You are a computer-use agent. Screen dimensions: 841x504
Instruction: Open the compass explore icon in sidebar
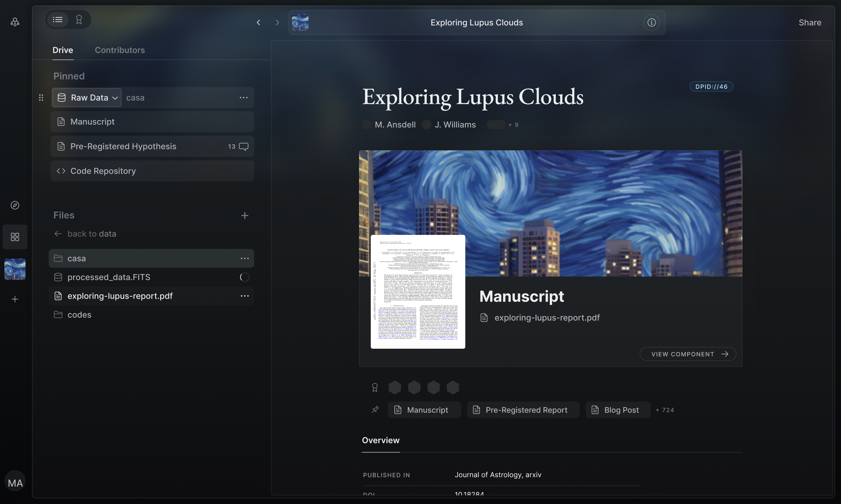click(15, 205)
